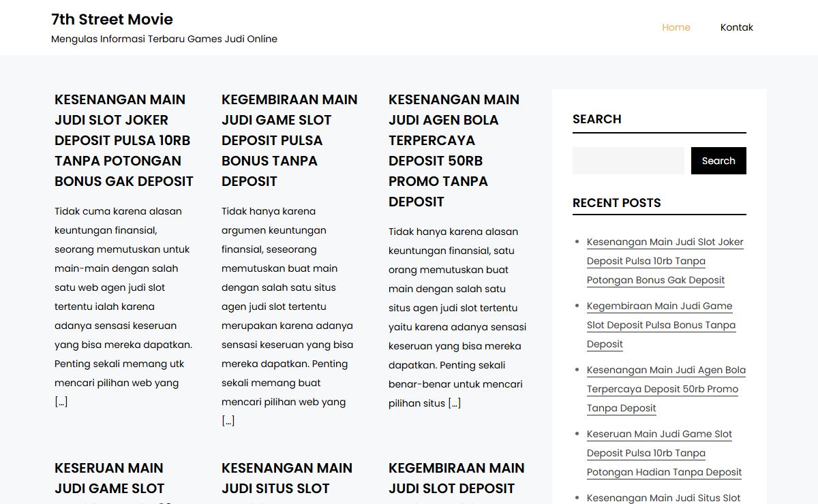Click excerpt starting 'Tidak hanya karena argumen'
Viewport: 818px width, 504px height.
pyautogui.click(x=288, y=316)
